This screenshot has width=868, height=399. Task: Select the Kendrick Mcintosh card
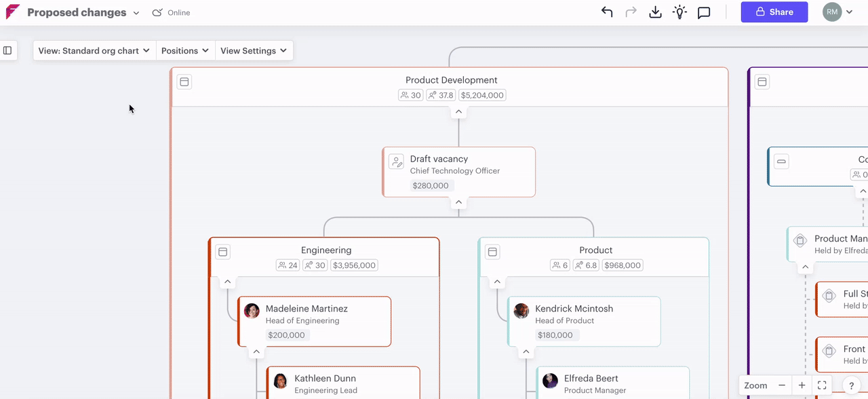[583, 321]
